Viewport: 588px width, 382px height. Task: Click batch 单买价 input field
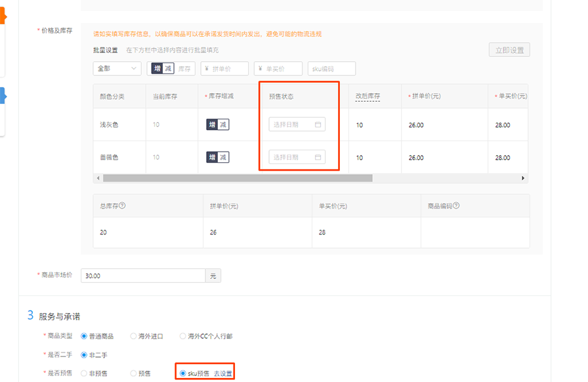coord(278,69)
